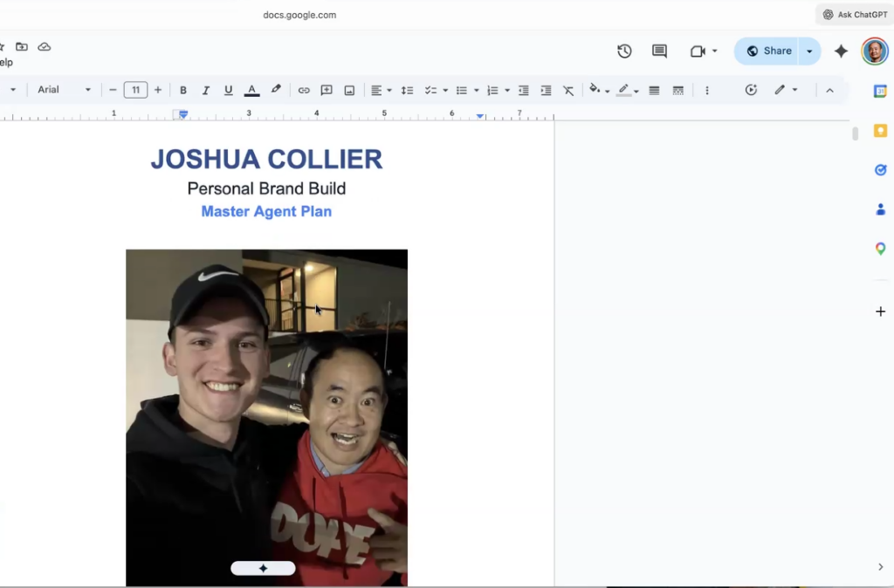Click the Insert image icon
The height and width of the screenshot is (588, 894).
pos(349,90)
